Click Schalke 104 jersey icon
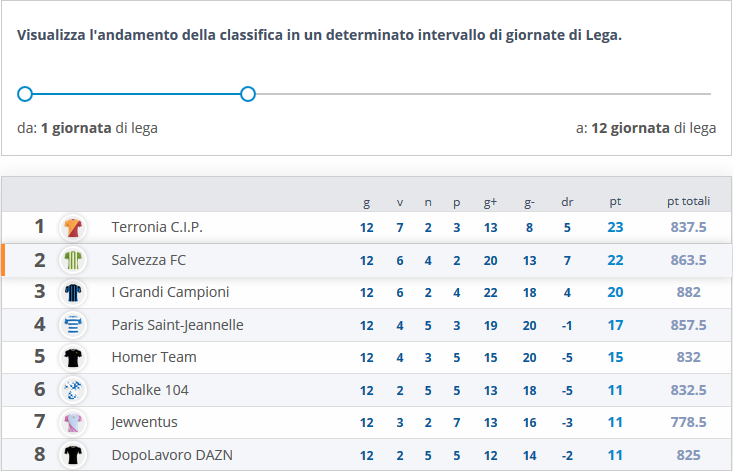The width and height of the screenshot is (733, 471). click(x=73, y=390)
